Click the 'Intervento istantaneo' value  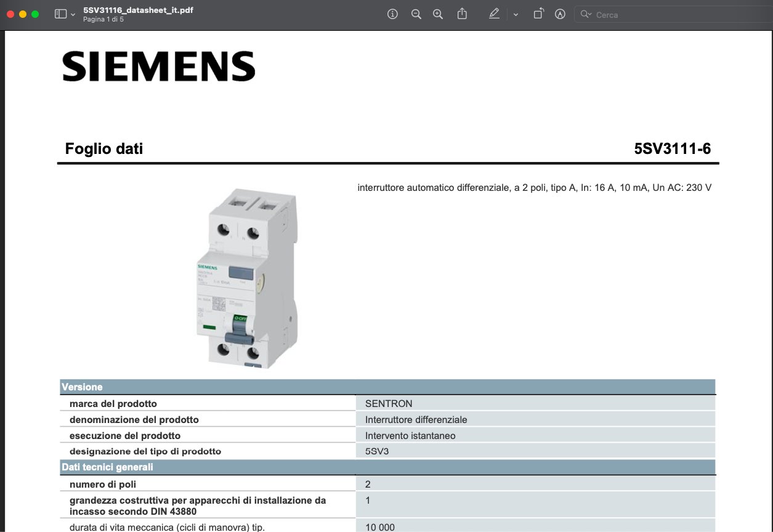click(410, 436)
